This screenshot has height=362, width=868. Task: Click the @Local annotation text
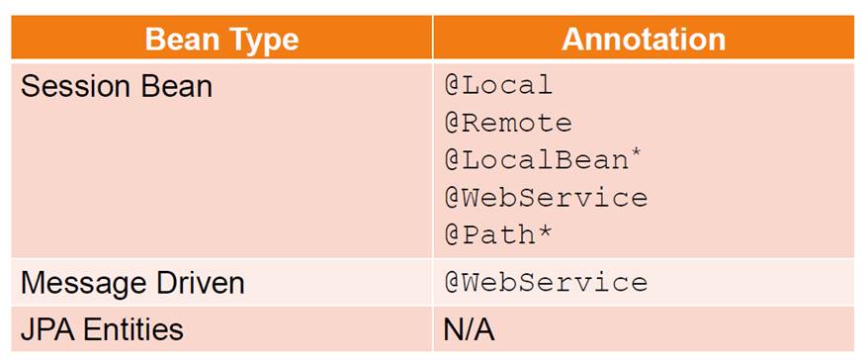pos(498,86)
